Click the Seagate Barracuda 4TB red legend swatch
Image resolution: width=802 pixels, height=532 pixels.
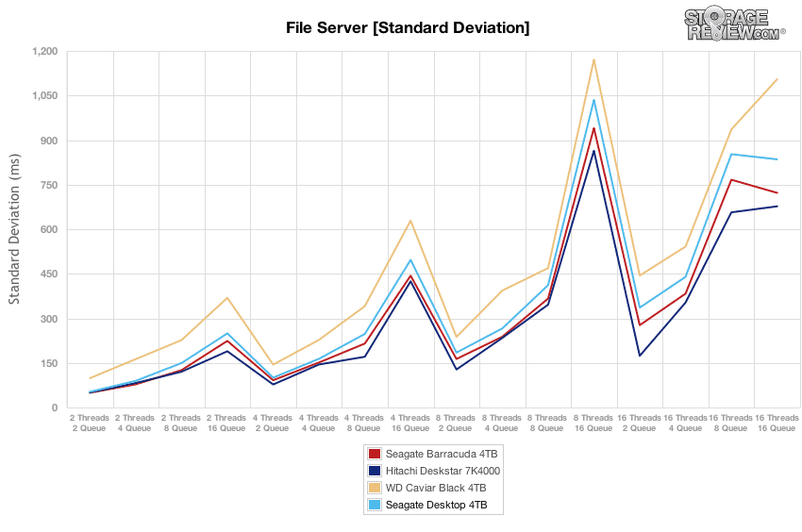[x=375, y=454]
